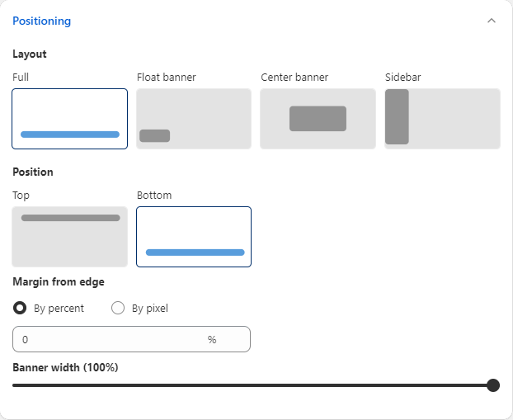The height and width of the screenshot is (420, 513).
Task: Click the Positioning section title
Action: pyautogui.click(x=41, y=21)
